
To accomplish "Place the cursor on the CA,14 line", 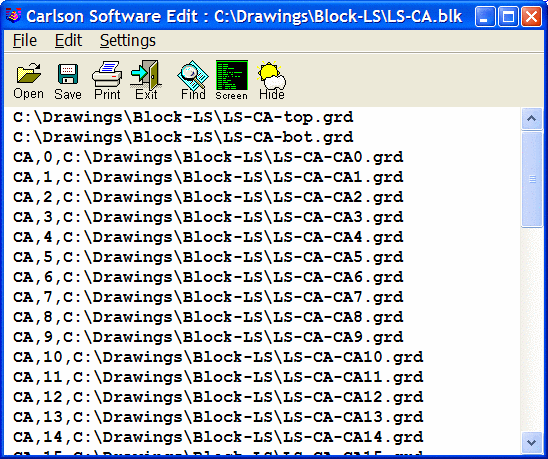I will click(x=218, y=437).
